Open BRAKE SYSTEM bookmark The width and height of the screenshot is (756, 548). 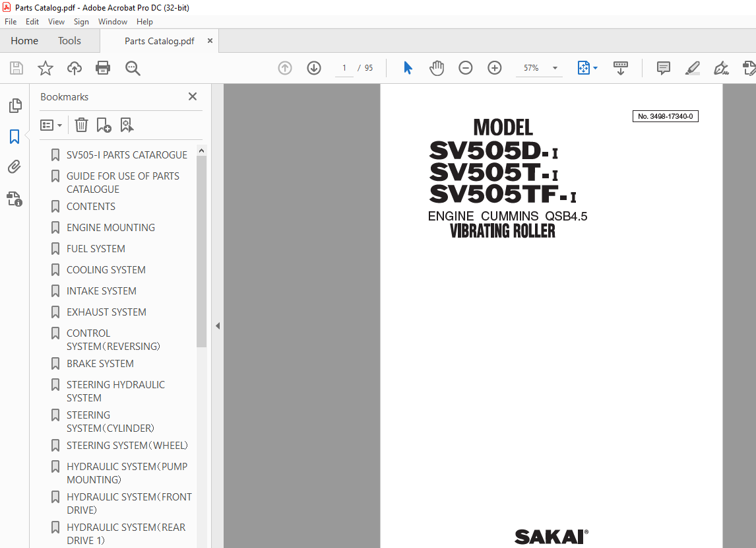pyautogui.click(x=100, y=364)
